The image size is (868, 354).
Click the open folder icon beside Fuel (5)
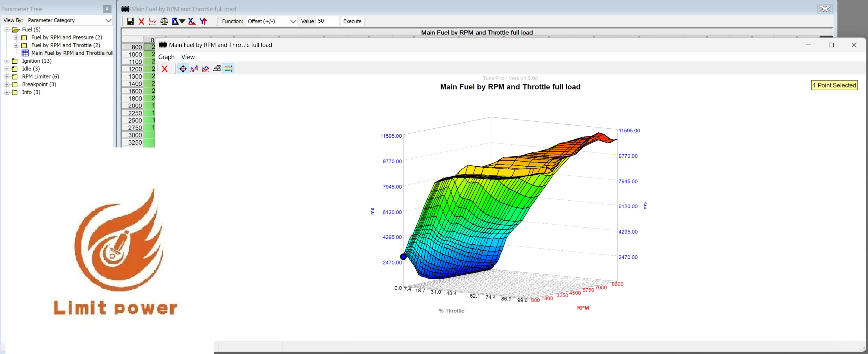point(16,30)
